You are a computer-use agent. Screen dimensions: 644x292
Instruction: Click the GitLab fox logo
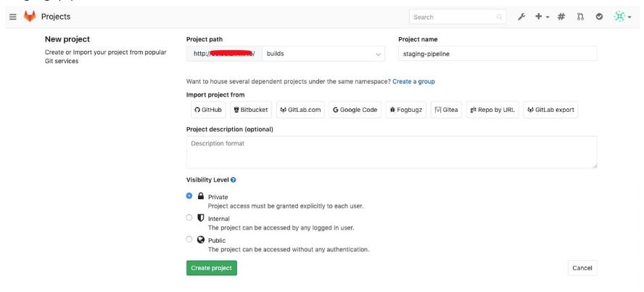point(30,17)
